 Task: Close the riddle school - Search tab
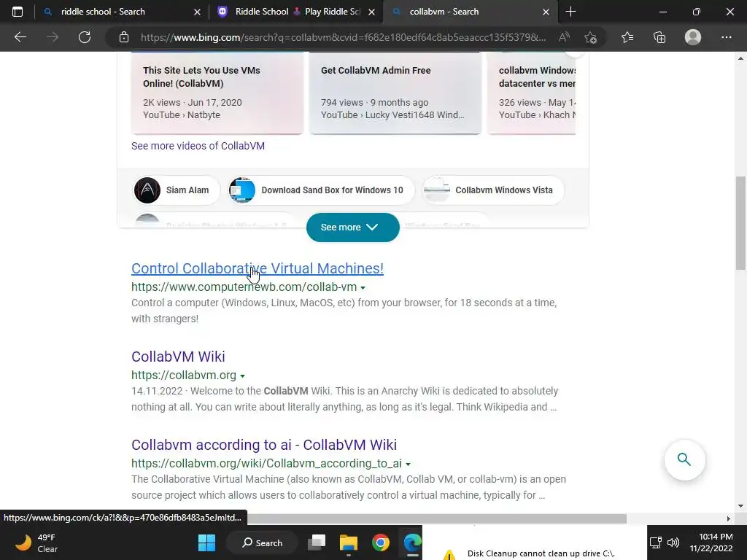197,12
